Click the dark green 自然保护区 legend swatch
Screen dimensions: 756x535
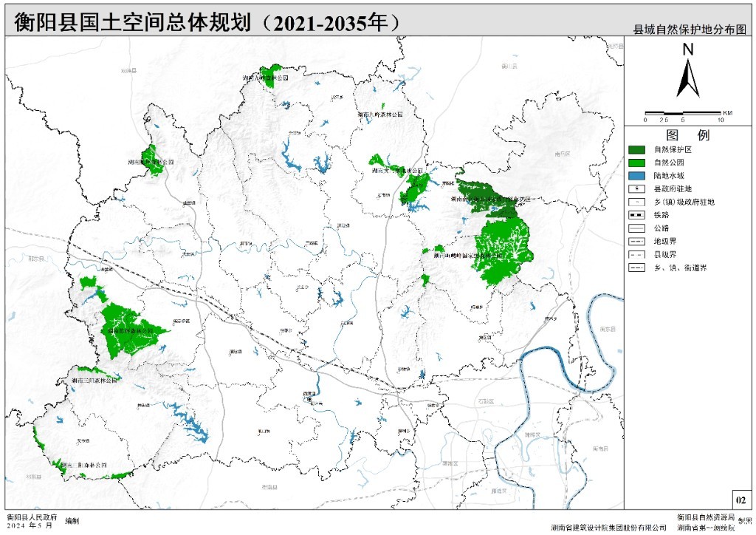[636, 149]
